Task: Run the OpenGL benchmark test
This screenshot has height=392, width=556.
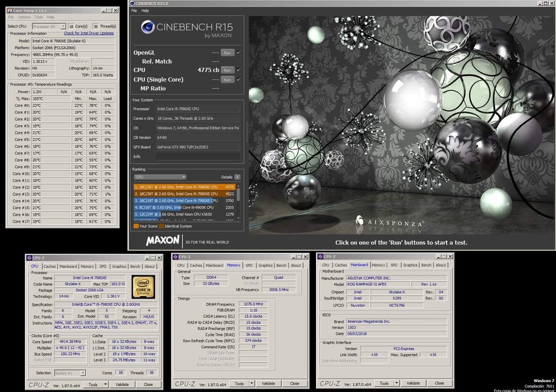Action: [227, 52]
